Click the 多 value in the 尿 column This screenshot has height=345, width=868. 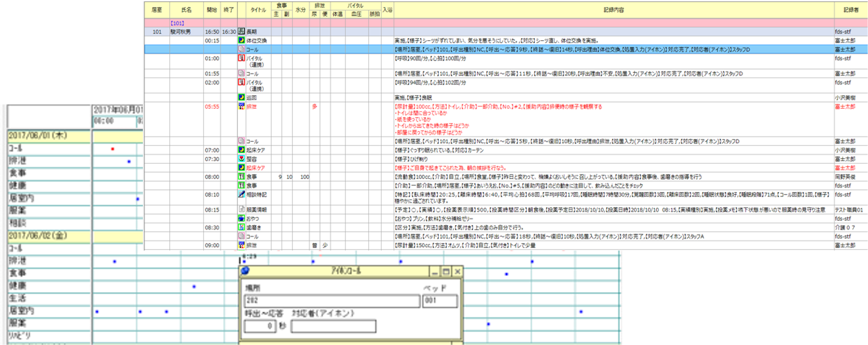click(314, 106)
